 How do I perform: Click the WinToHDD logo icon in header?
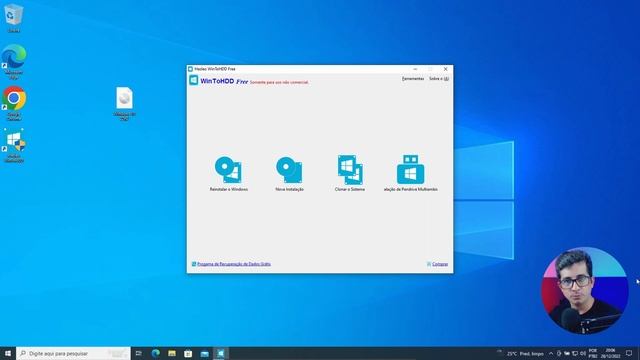tap(194, 80)
